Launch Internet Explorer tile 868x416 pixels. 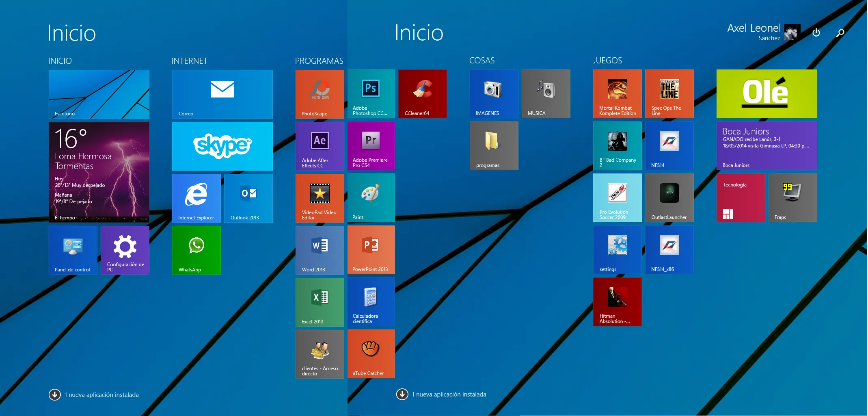coord(196,198)
